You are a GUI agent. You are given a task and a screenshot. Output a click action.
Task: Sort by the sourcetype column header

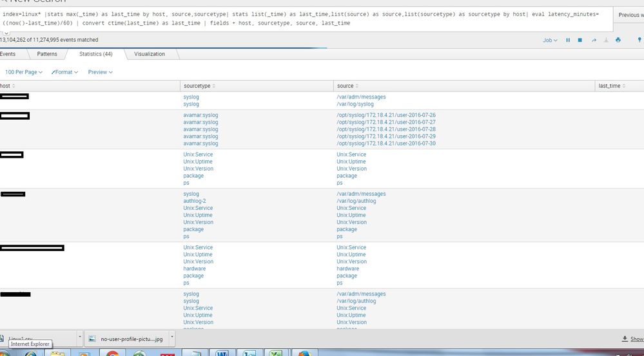199,86
